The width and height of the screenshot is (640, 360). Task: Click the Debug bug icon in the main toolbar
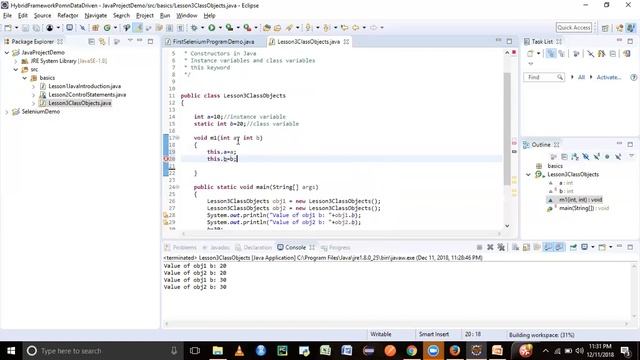pos(194,28)
